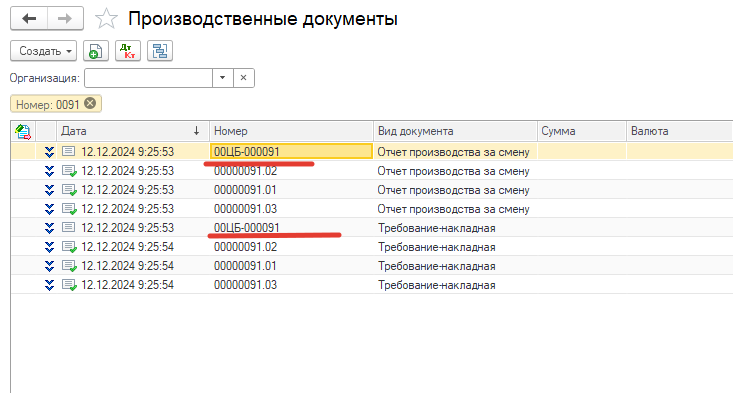Click posted document icon of Отчет 00000091.01

pos(69,190)
